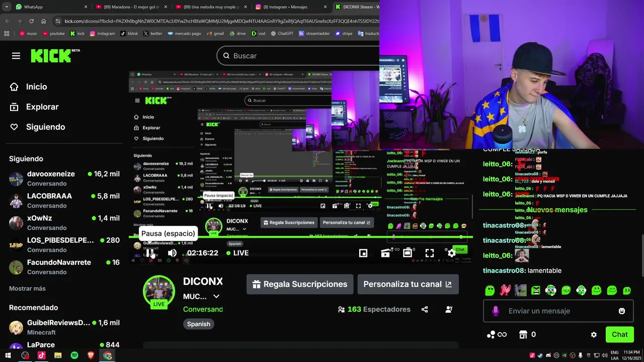This screenshot has width=644, height=362.
Task: Expand the stream title chevron
Action: [216, 297]
